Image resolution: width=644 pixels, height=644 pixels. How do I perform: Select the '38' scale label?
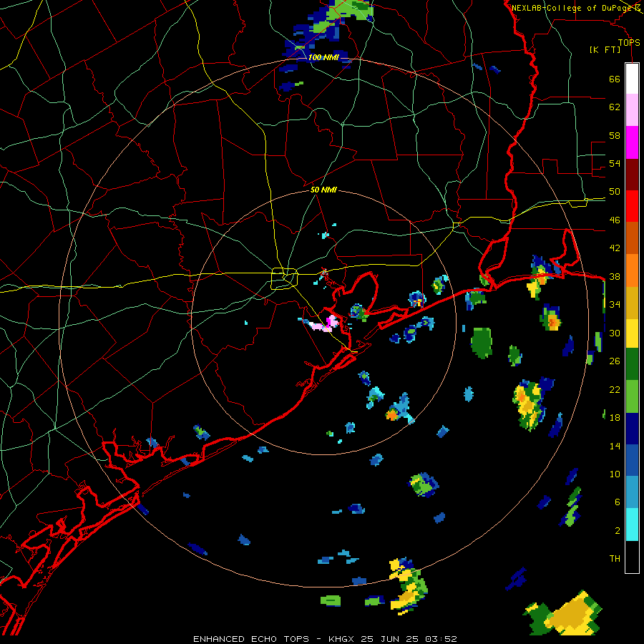[x=615, y=276]
